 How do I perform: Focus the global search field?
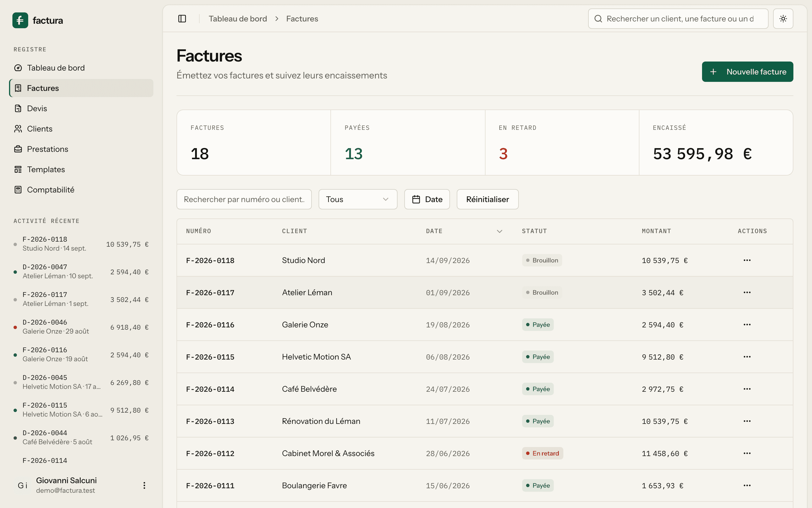pos(678,19)
